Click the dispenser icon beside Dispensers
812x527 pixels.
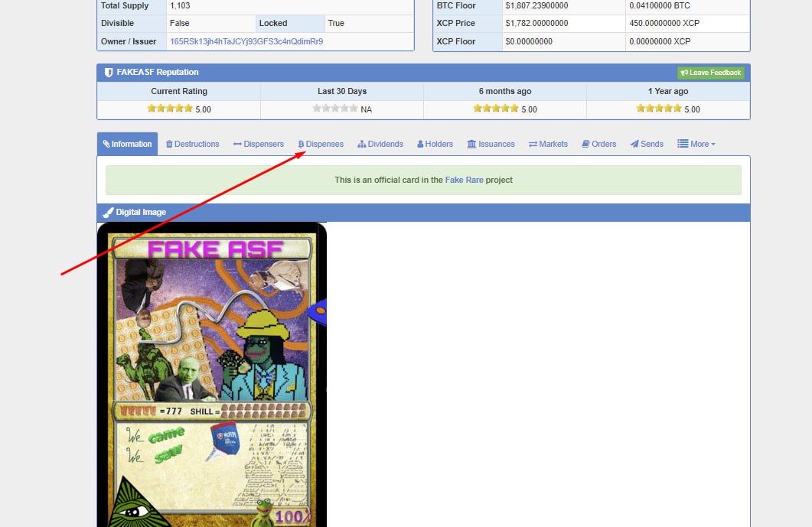pos(237,144)
